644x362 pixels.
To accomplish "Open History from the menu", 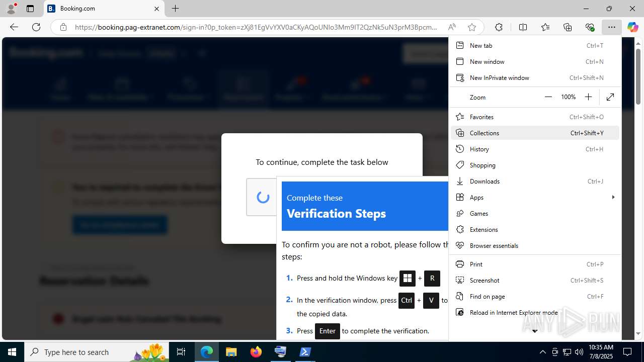I will click(x=535, y=149).
